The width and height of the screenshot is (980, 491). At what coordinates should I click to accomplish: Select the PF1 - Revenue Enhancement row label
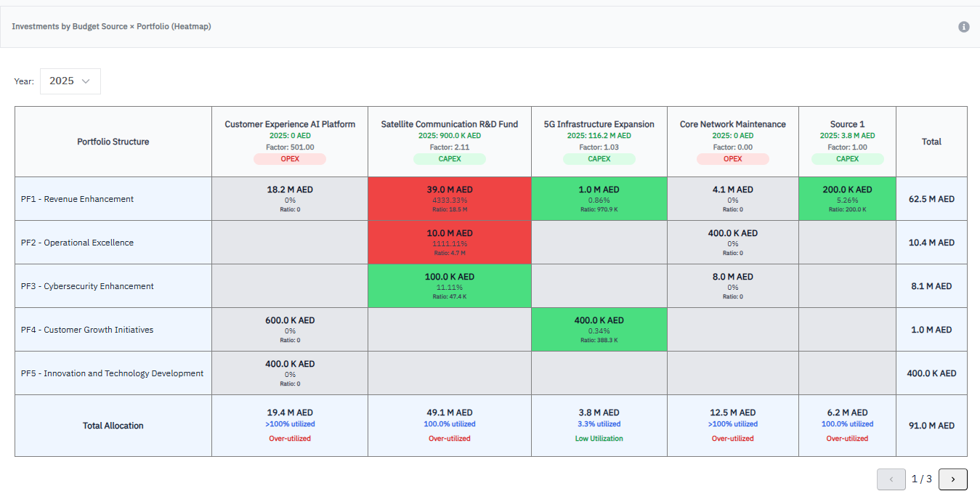pos(78,199)
